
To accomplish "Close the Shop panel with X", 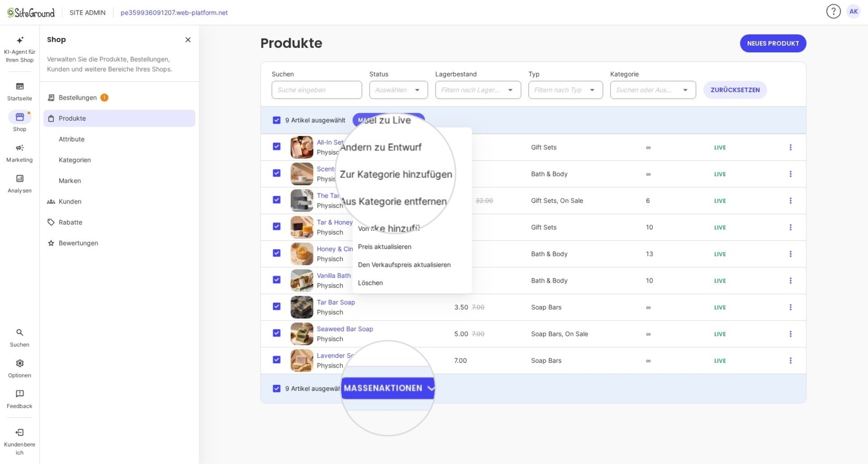I will pyautogui.click(x=188, y=40).
